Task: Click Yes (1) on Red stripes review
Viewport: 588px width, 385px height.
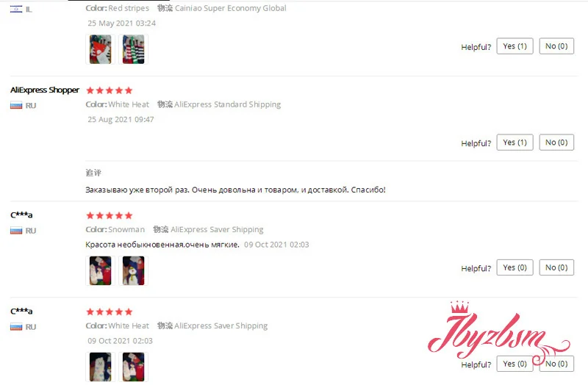Action: pos(515,46)
